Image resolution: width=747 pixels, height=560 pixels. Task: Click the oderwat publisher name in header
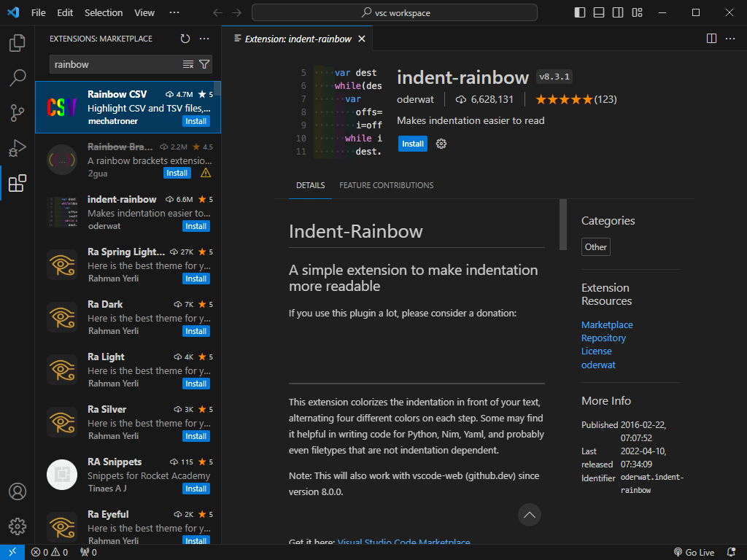[415, 99]
